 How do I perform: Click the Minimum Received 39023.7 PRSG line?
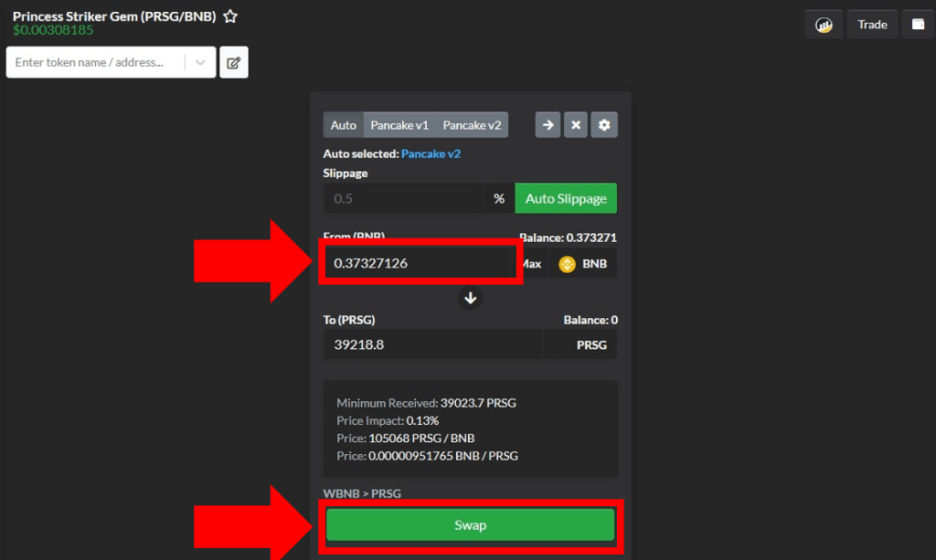point(426,403)
